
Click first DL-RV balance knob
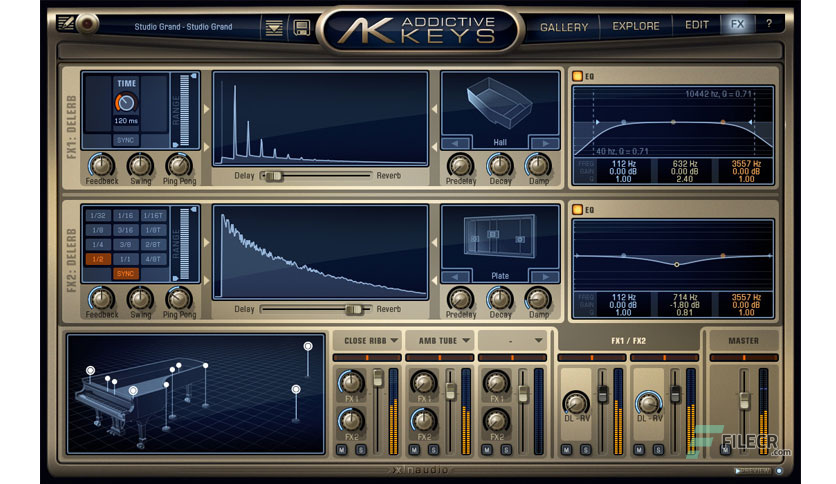(x=576, y=402)
